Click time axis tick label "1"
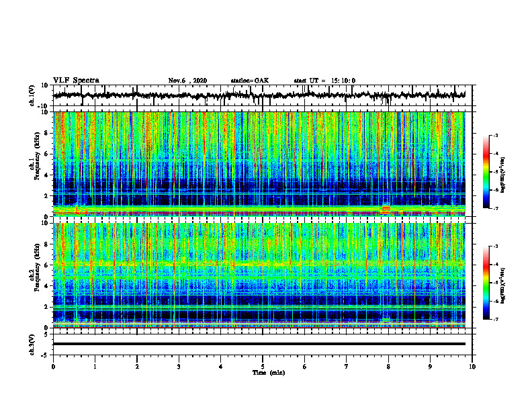 click(x=95, y=367)
